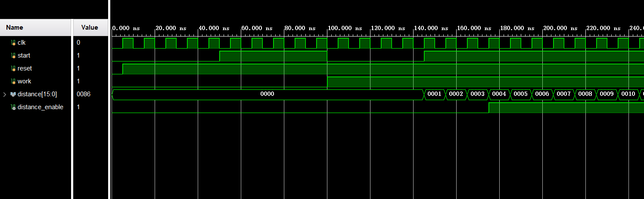644x199 pixels.
Task: Click the 20.000 ns ruler mark
Action: coord(171,28)
